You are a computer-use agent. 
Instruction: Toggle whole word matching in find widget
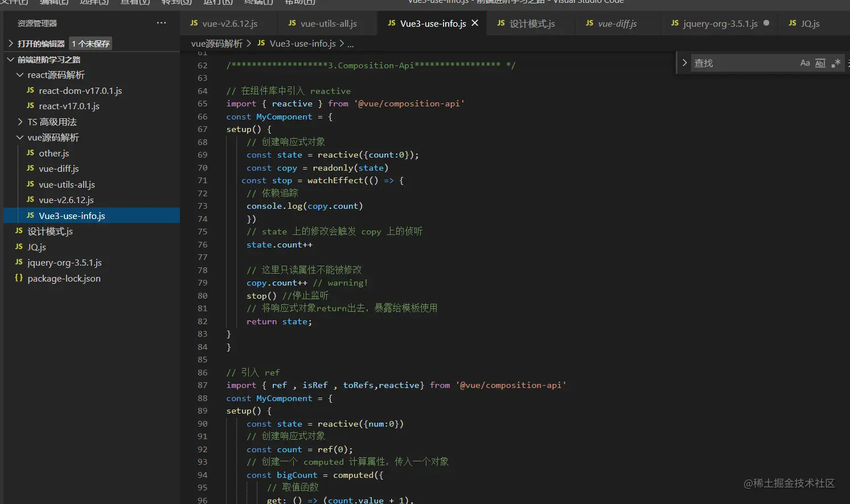[x=820, y=63]
